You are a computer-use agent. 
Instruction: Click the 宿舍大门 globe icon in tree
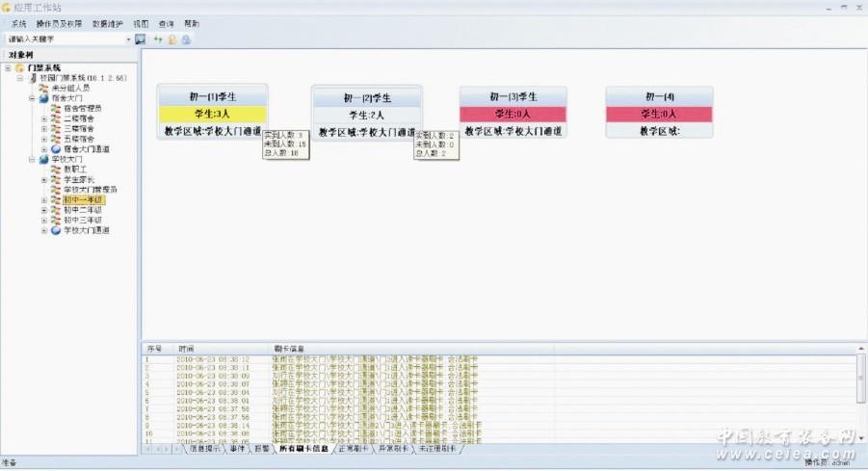click(x=44, y=98)
